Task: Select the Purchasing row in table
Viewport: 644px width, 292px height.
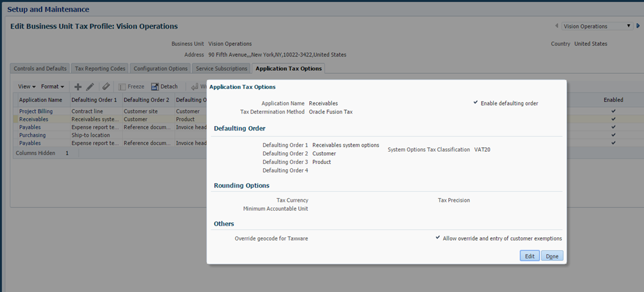Action: pyautogui.click(x=32, y=135)
